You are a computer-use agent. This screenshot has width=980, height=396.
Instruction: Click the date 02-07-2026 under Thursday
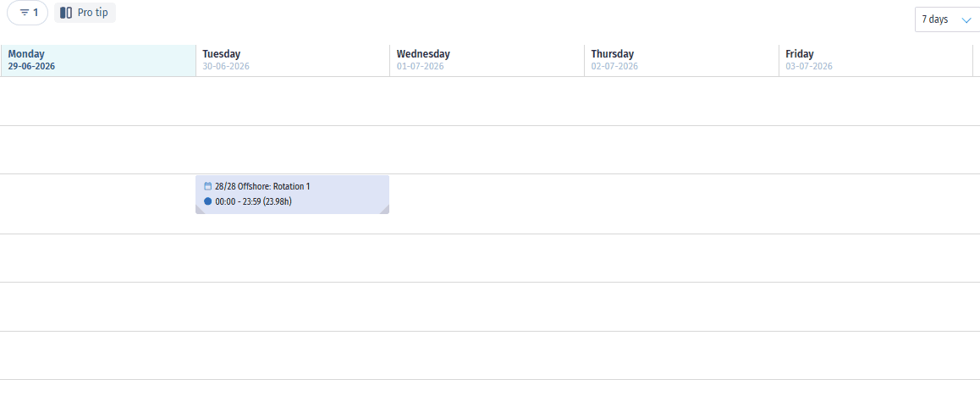click(614, 66)
